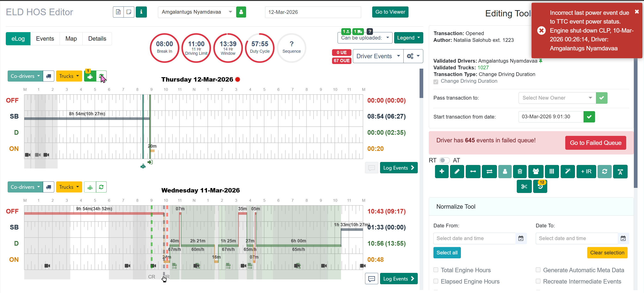The image size is (644, 293).
Task: Click the green info button in header
Action: [x=141, y=12]
